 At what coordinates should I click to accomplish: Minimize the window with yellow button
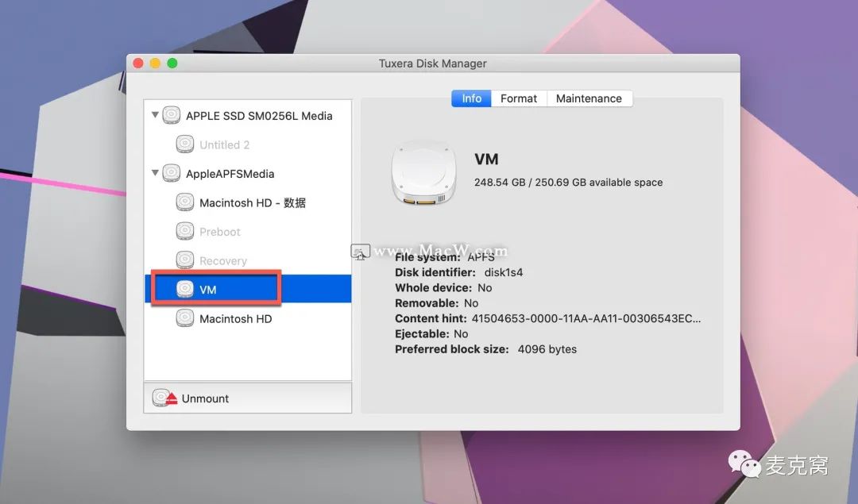155,63
